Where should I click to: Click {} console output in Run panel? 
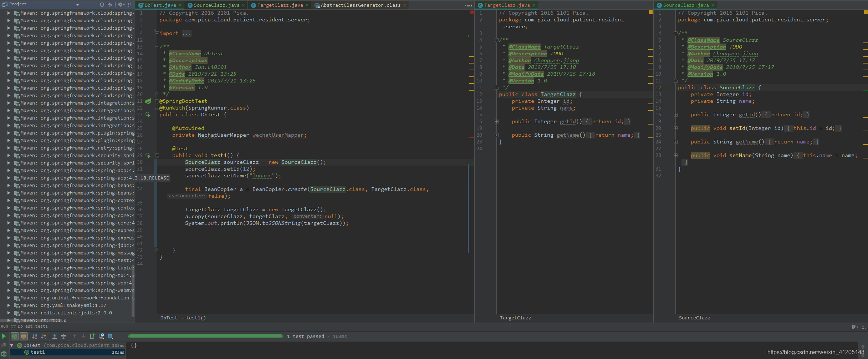[134, 345]
